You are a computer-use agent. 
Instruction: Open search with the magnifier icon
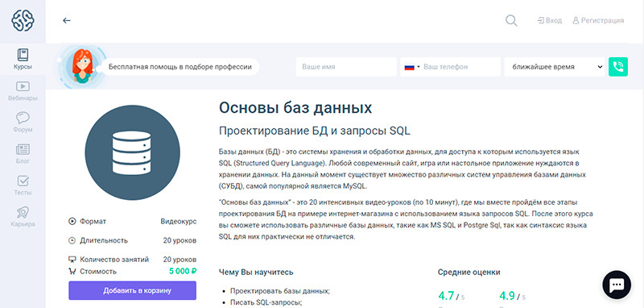(511, 21)
